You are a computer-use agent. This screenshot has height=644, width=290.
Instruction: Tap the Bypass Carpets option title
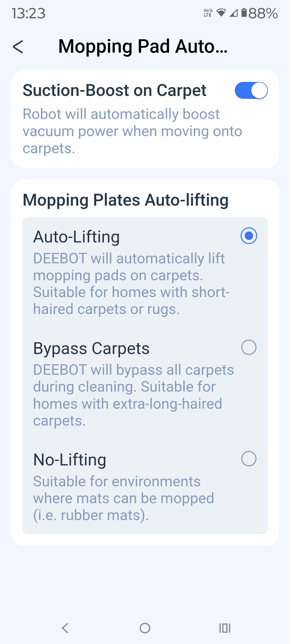coord(91,348)
